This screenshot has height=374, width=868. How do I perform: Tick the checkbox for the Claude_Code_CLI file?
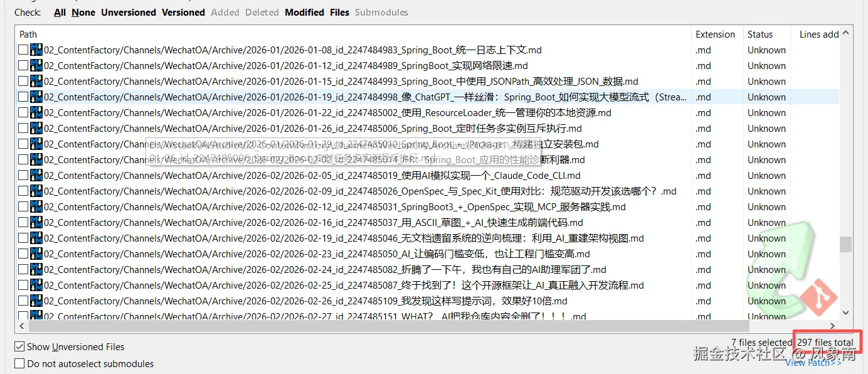tap(23, 176)
